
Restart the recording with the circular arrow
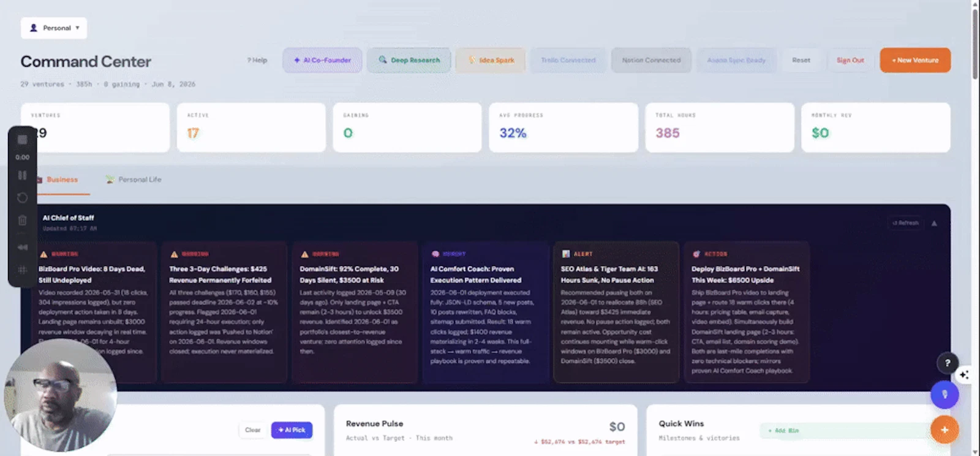(x=22, y=198)
